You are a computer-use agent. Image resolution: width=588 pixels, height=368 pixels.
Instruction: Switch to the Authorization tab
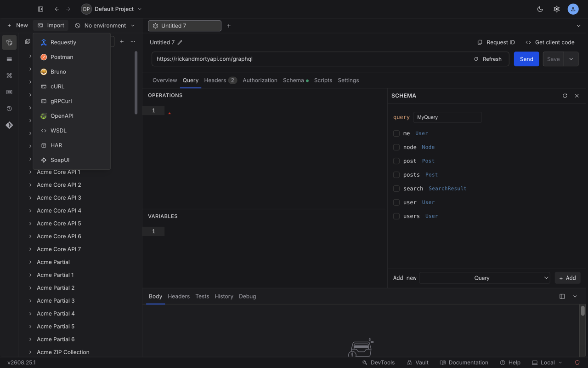coord(260,80)
